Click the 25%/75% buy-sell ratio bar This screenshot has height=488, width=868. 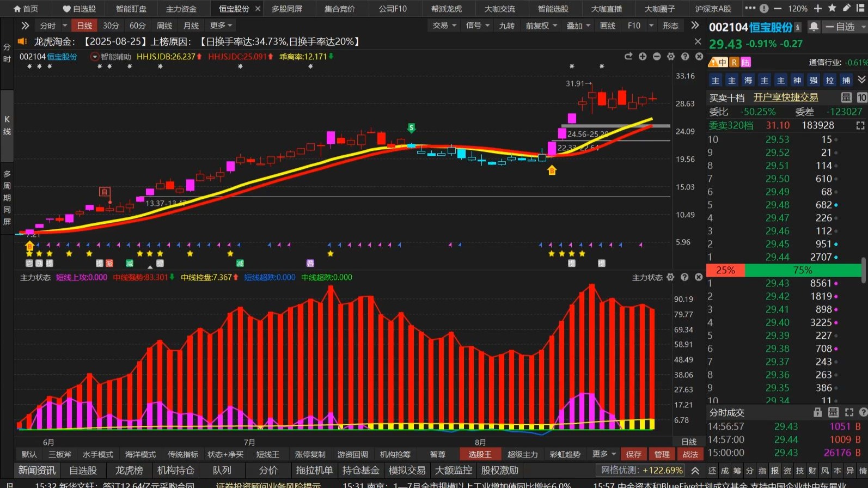[784, 270]
